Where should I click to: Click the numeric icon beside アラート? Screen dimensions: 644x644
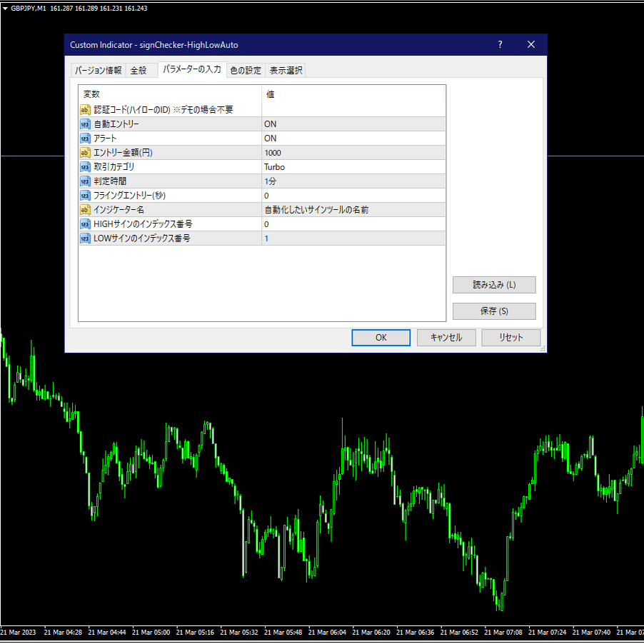(x=85, y=138)
